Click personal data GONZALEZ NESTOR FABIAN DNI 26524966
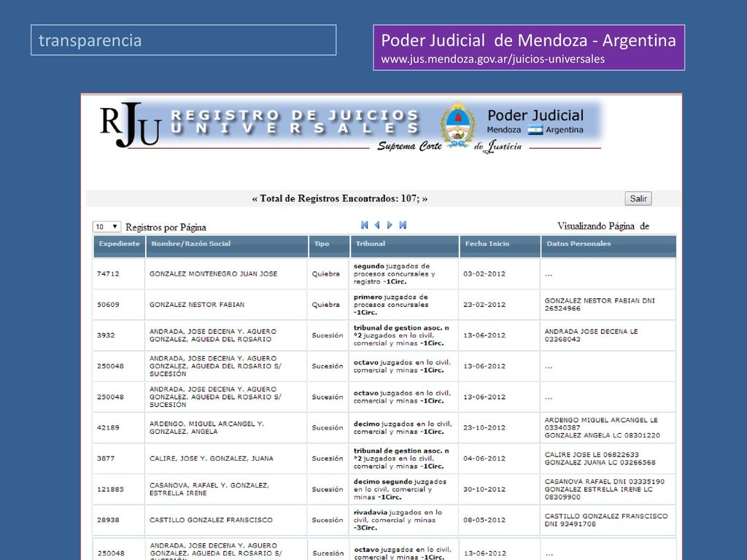747x560 pixels. click(600, 305)
